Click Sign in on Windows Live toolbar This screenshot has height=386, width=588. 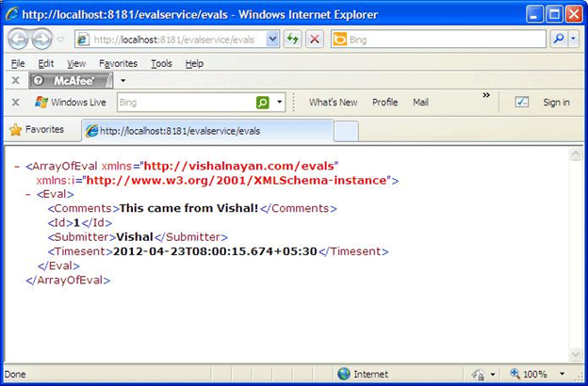point(556,103)
